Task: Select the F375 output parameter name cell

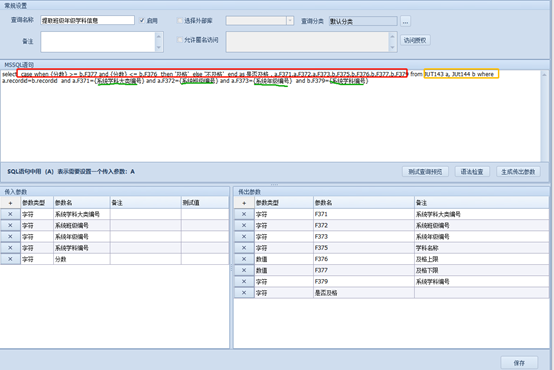Action: click(x=364, y=248)
